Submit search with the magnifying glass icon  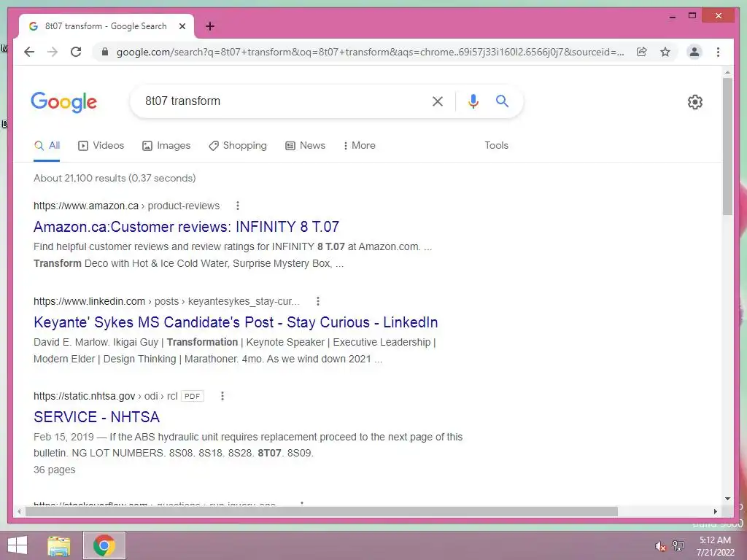coord(502,101)
